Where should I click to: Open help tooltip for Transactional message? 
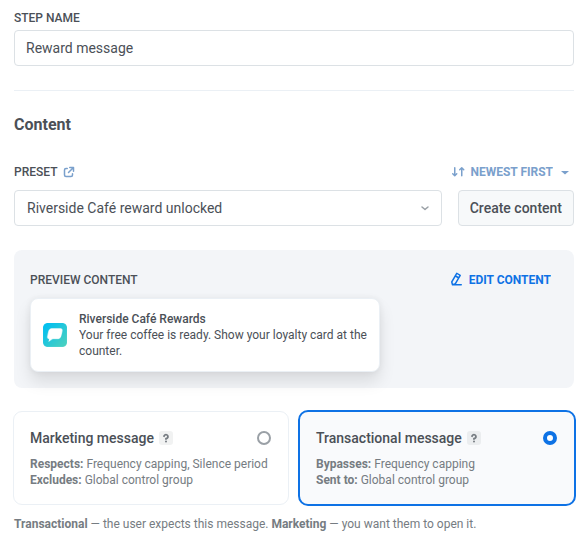click(474, 438)
